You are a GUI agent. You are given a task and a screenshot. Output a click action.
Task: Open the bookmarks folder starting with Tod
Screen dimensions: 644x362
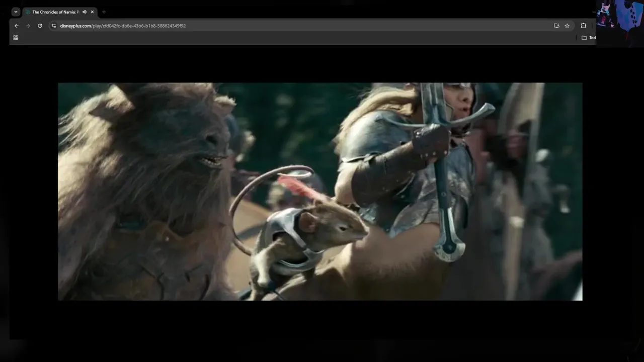tap(589, 38)
